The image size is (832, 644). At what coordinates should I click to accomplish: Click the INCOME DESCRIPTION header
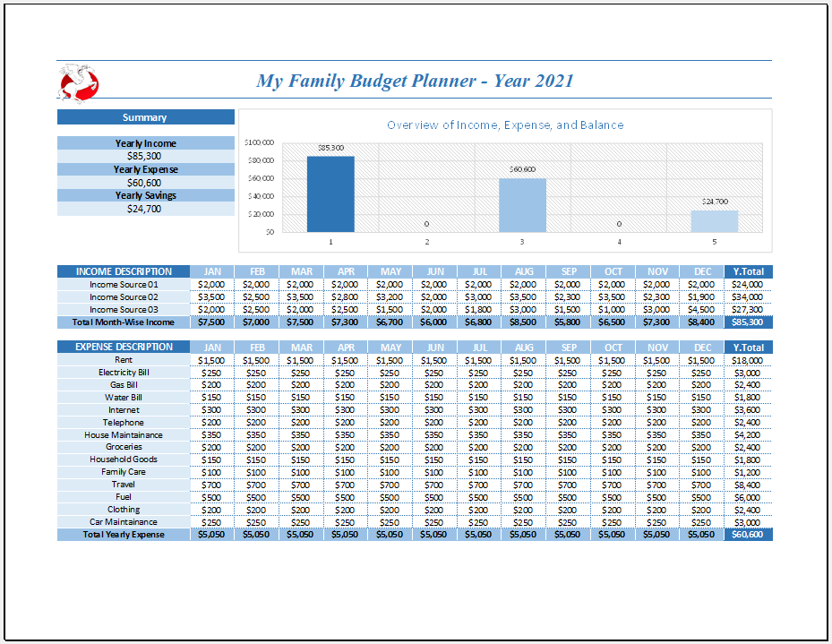coord(123,271)
